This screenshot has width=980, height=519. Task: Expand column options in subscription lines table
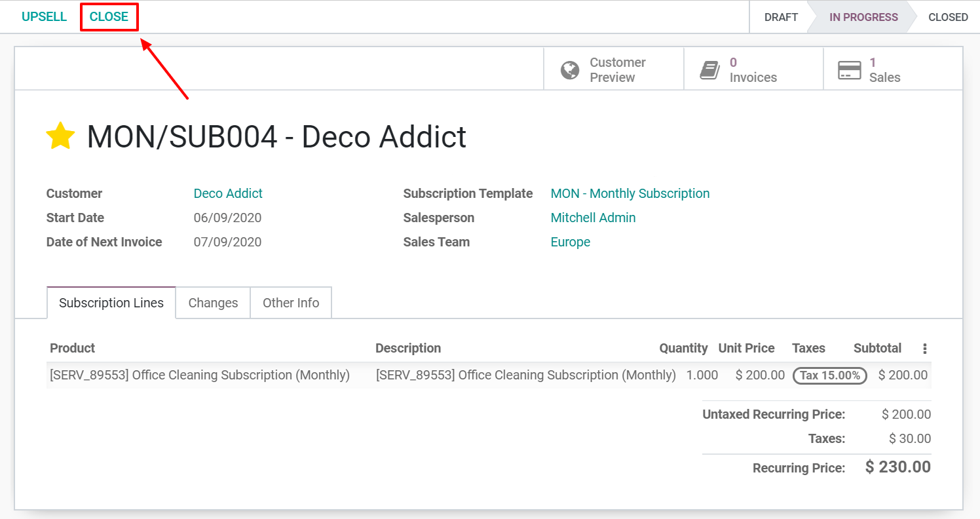(x=924, y=348)
